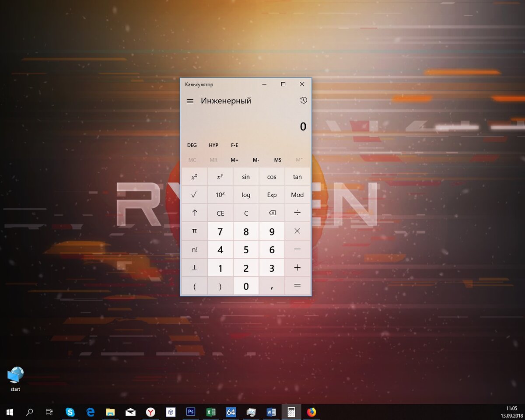Image resolution: width=525 pixels, height=420 pixels.
Task: Click the Exp key
Action: (272, 195)
